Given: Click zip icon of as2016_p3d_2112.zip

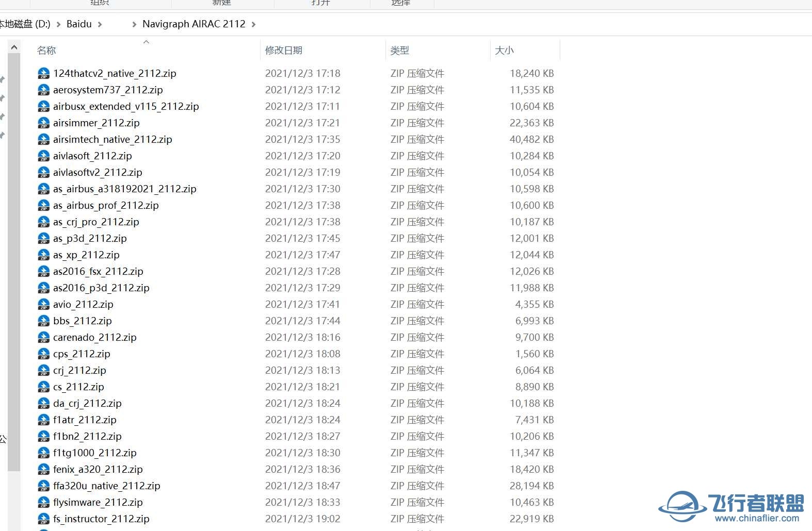Looking at the screenshot, I should point(44,288).
